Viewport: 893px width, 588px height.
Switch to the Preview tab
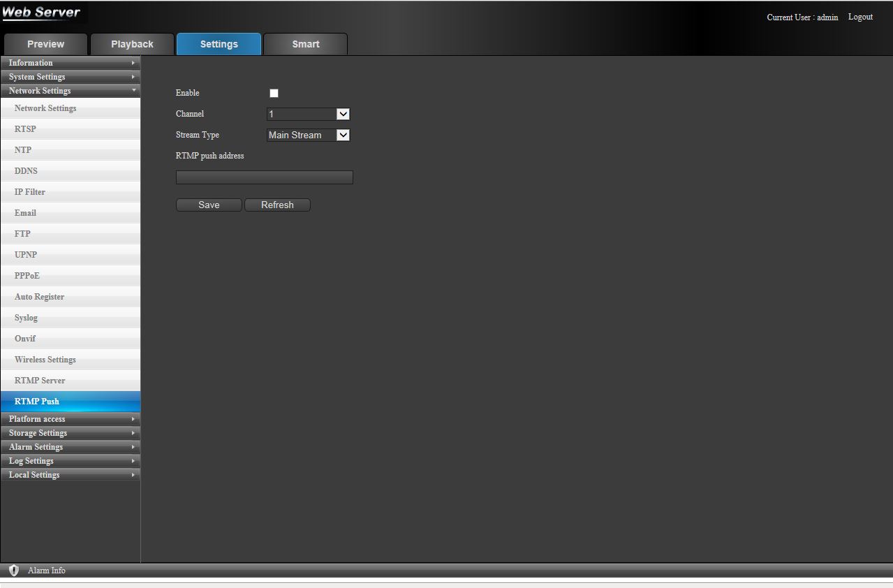click(x=45, y=44)
